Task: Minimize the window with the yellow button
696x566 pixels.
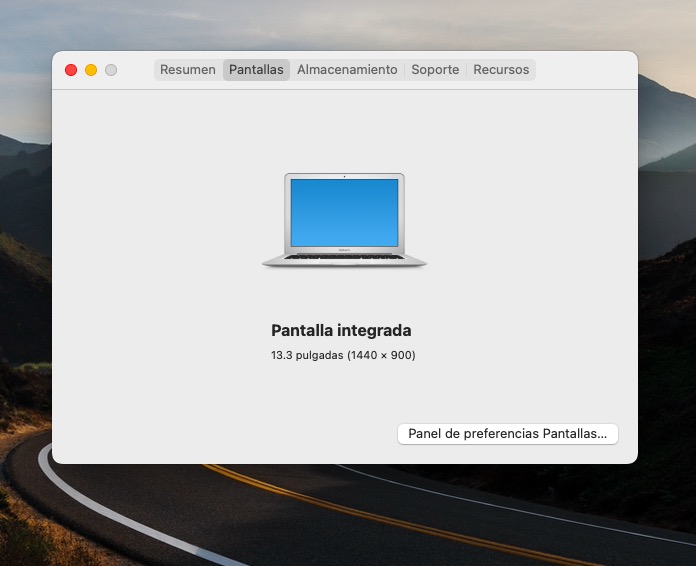Action: [x=91, y=70]
